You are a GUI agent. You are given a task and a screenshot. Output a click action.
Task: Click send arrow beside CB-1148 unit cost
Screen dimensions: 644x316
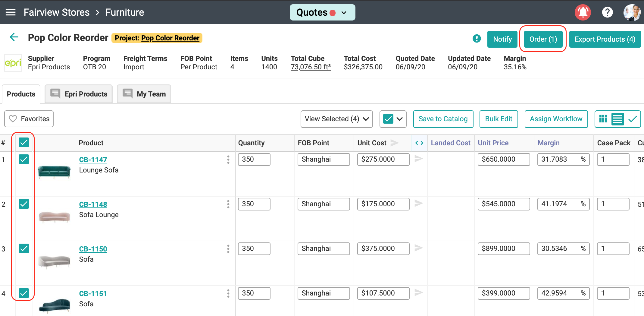pos(418,204)
